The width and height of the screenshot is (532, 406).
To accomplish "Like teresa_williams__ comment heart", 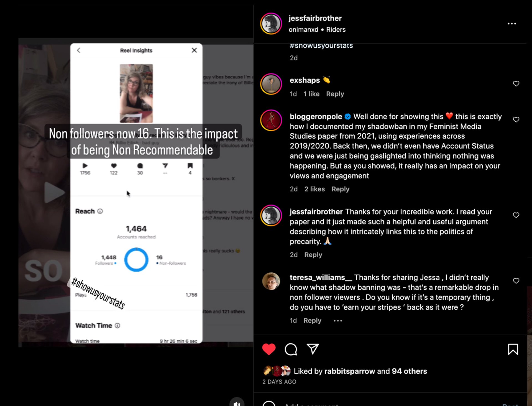I will [x=516, y=281].
